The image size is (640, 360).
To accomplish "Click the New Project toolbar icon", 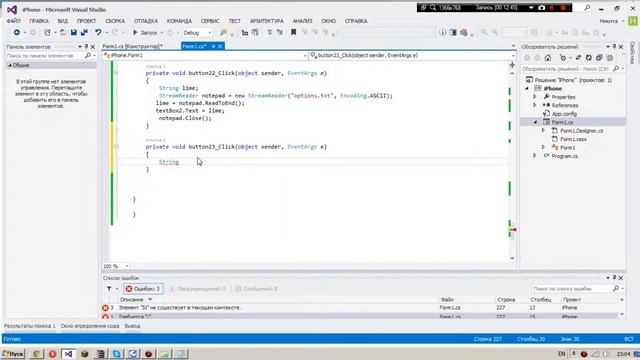I will 47,32.
